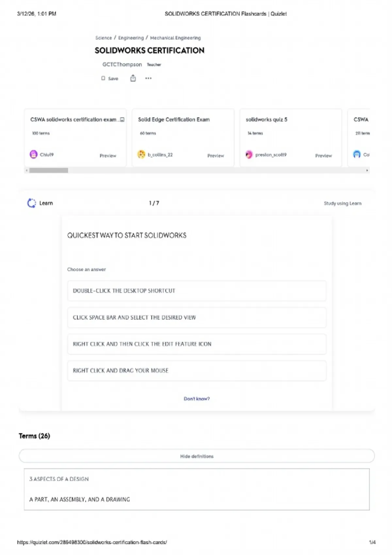Toggle the Hide definitions button
Image resolution: width=392 pixels, height=556 pixels.
[x=197, y=456]
